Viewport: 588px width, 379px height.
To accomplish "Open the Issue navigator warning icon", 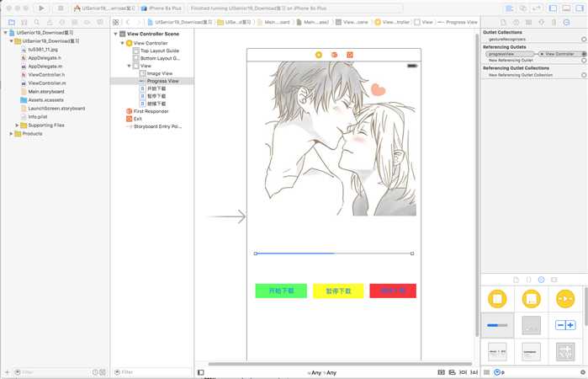I will pyautogui.click(x=50, y=22).
